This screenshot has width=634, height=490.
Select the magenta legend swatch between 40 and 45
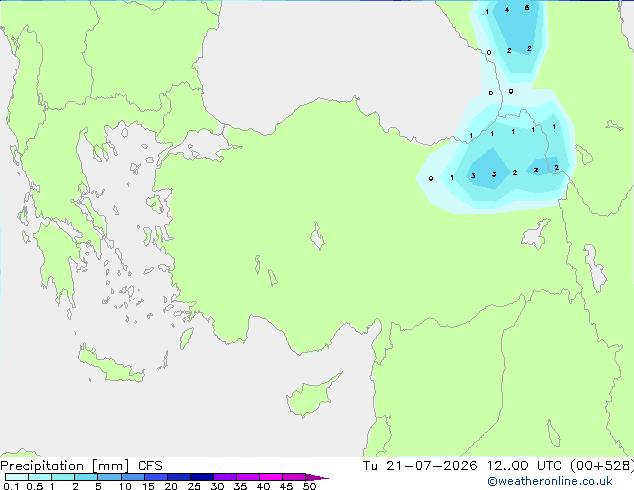coord(271,477)
